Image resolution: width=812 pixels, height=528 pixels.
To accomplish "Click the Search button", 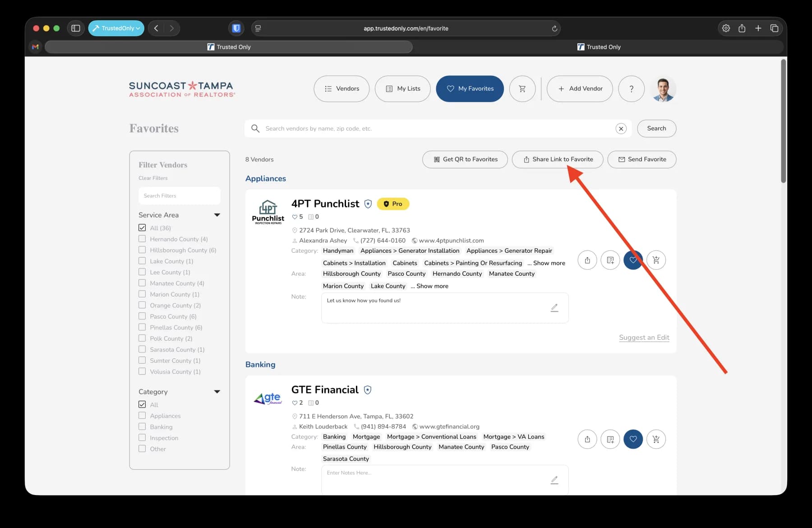I will coord(656,129).
